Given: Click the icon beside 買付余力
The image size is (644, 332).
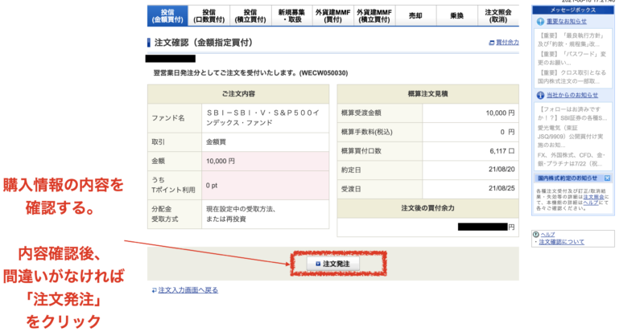Looking at the screenshot, I should point(492,43).
